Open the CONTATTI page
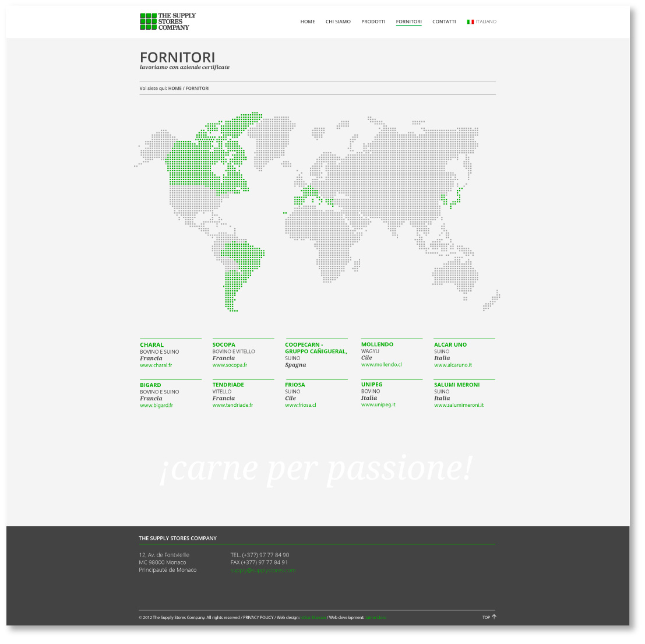The height and width of the screenshot is (644, 645). (x=444, y=22)
